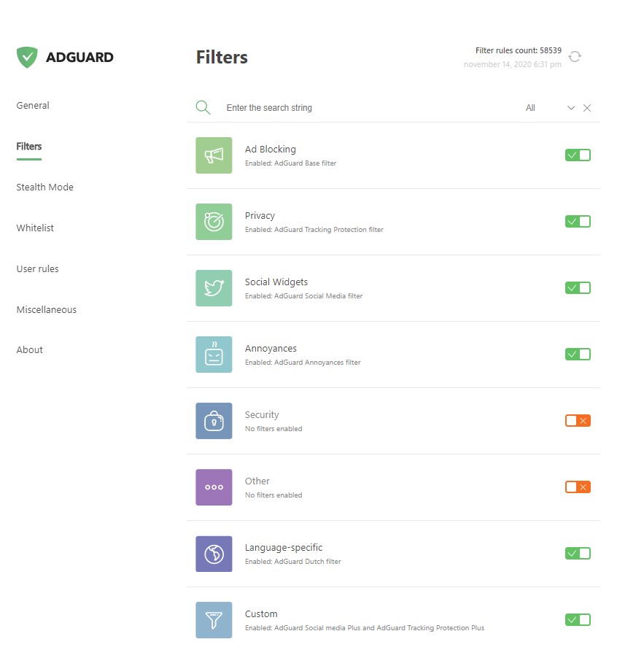The width and height of the screenshot is (644, 658).
Task: Click the Custom funnel icon
Action: point(214,620)
